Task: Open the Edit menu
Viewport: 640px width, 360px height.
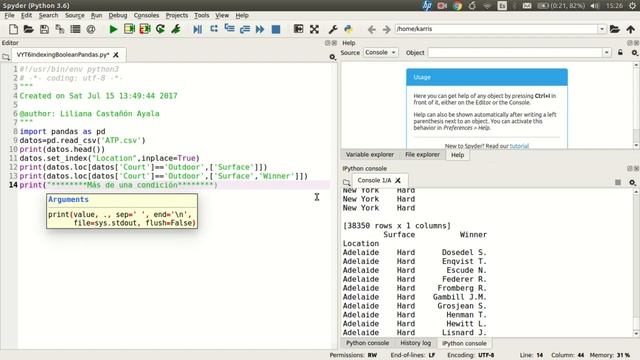Action: (26, 16)
